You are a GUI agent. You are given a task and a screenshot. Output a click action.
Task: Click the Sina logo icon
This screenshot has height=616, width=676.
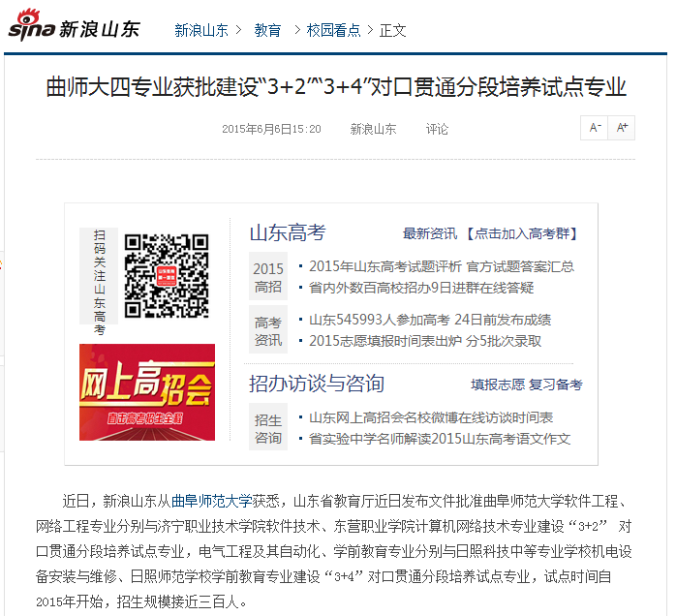pos(32,25)
